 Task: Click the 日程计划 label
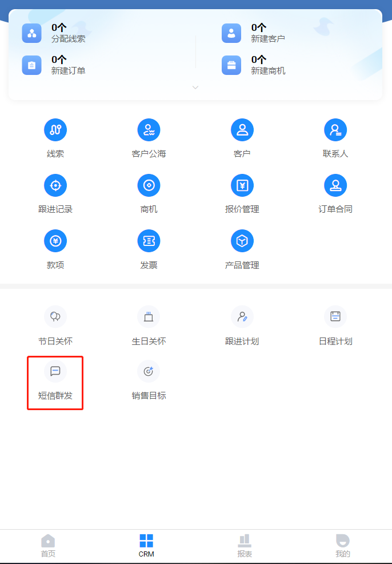335,341
